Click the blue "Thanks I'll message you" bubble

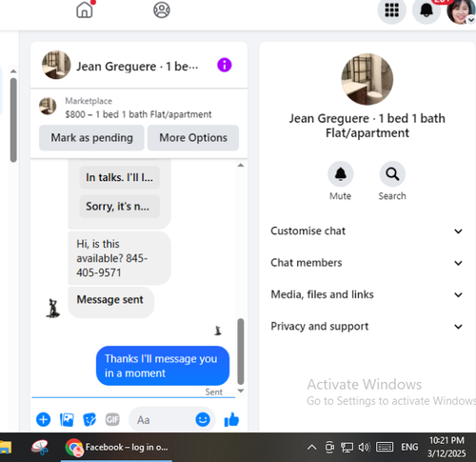click(x=163, y=366)
